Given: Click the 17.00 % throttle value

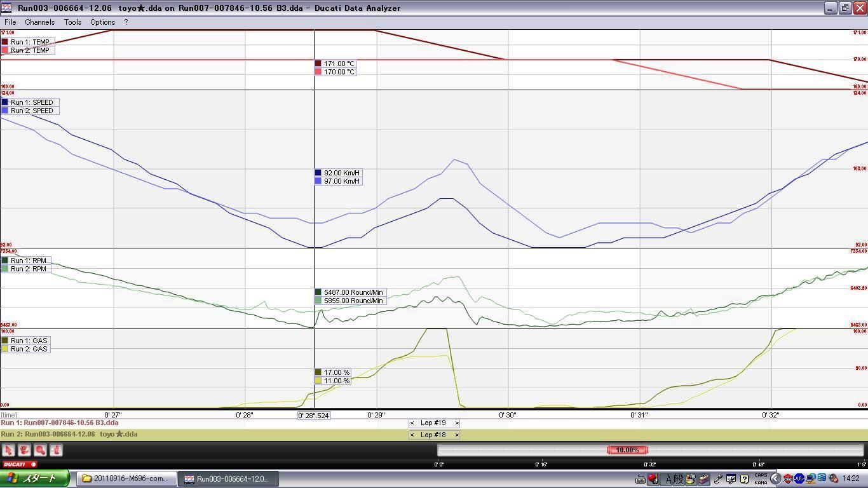Looking at the screenshot, I should click(x=332, y=372).
